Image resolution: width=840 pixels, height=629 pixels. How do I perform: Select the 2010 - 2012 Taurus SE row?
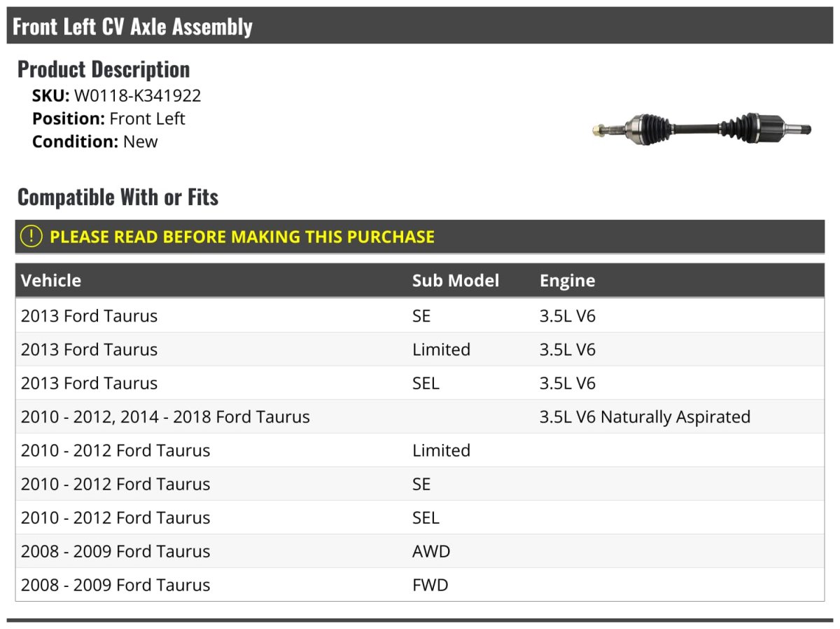[115, 484]
